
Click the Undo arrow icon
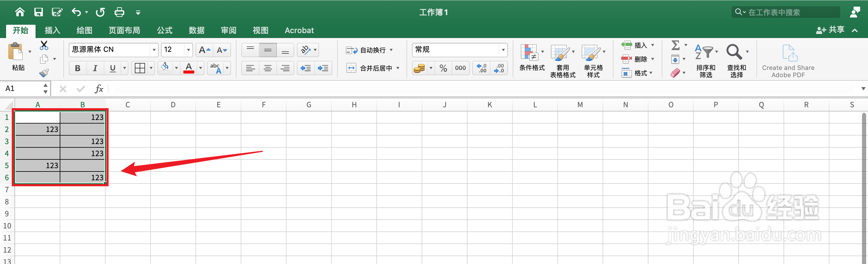[x=76, y=12]
